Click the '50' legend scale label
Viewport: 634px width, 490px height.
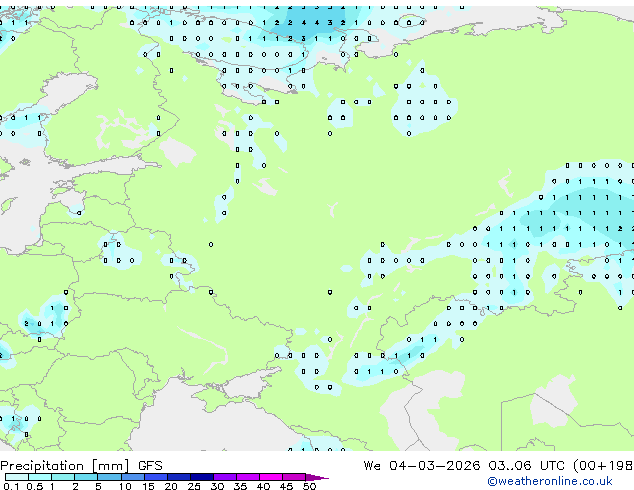[x=309, y=486]
